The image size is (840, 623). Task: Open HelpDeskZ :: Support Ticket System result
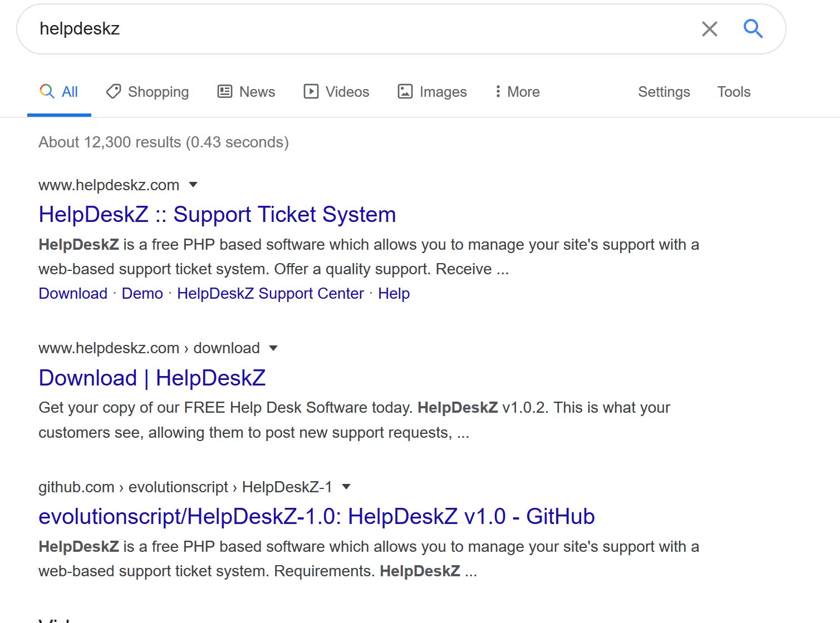coord(217,215)
